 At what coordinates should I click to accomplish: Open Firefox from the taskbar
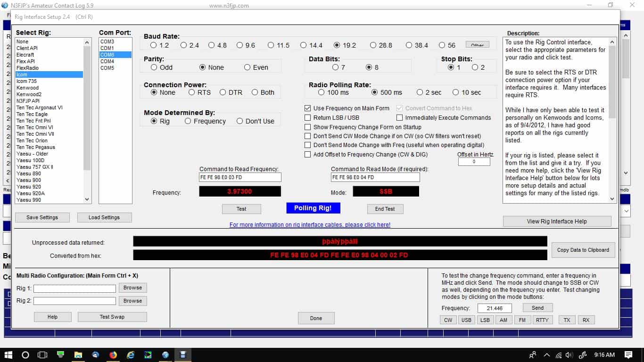pos(113,355)
